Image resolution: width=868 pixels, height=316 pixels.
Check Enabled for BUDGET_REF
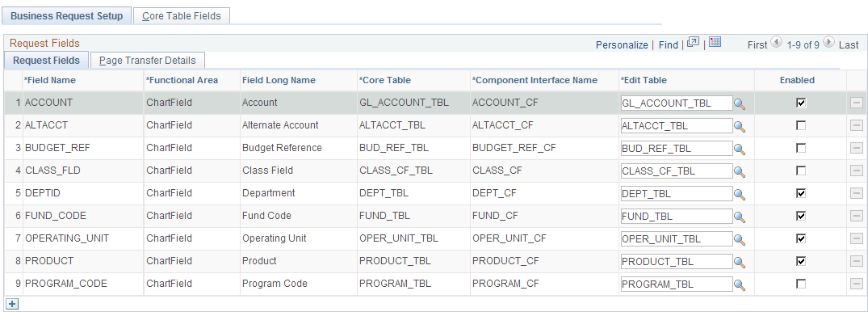[800, 148]
